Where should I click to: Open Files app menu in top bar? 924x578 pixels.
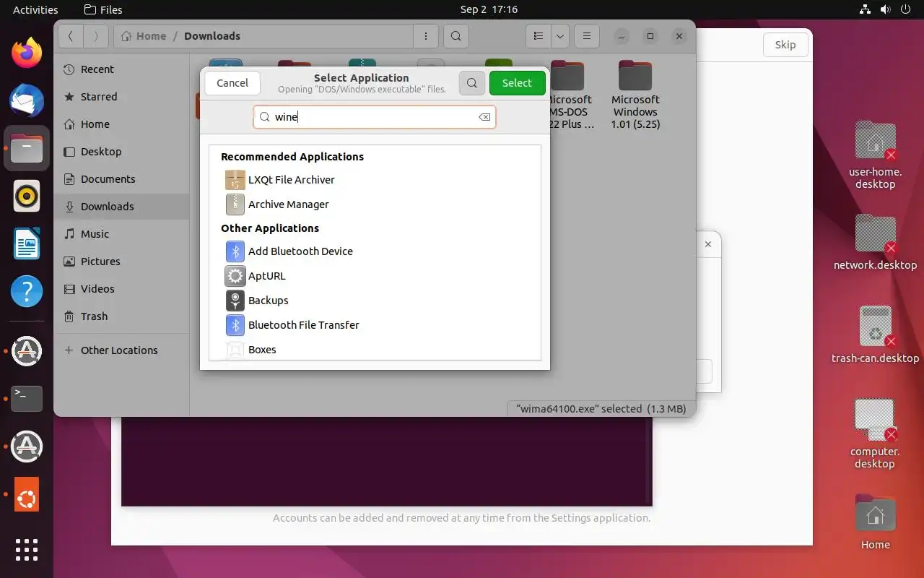coord(103,9)
